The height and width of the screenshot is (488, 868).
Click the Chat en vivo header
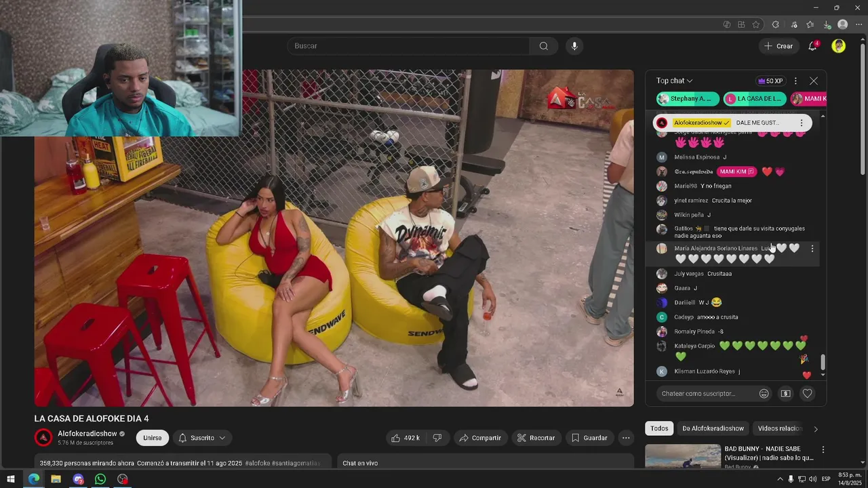click(x=360, y=463)
